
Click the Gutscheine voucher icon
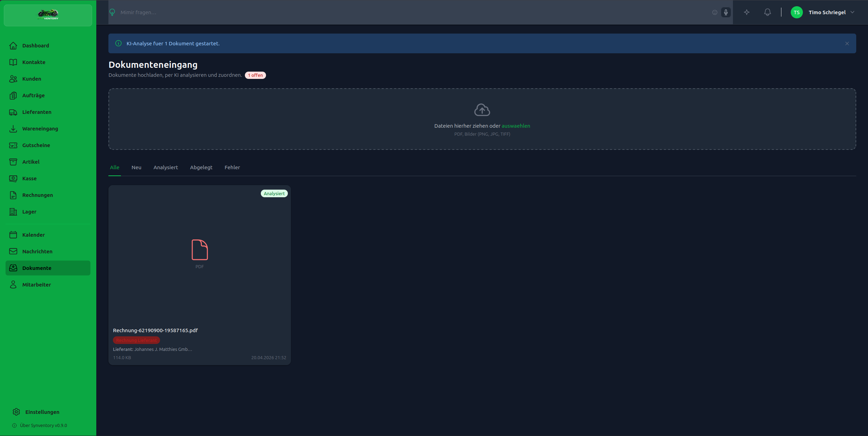click(13, 145)
